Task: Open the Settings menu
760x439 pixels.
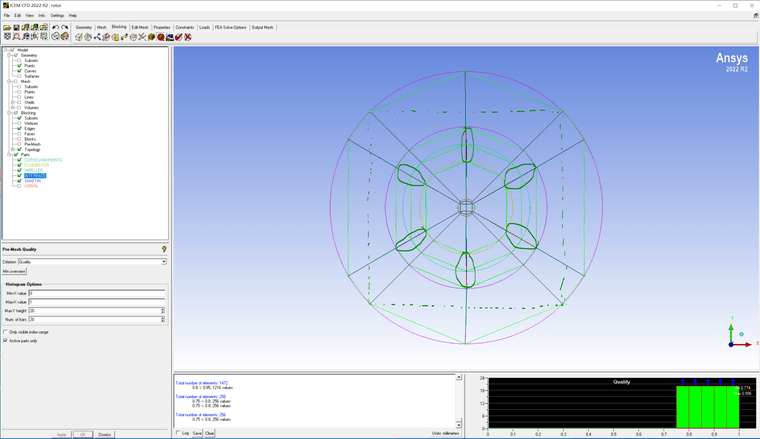Action: click(x=57, y=16)
